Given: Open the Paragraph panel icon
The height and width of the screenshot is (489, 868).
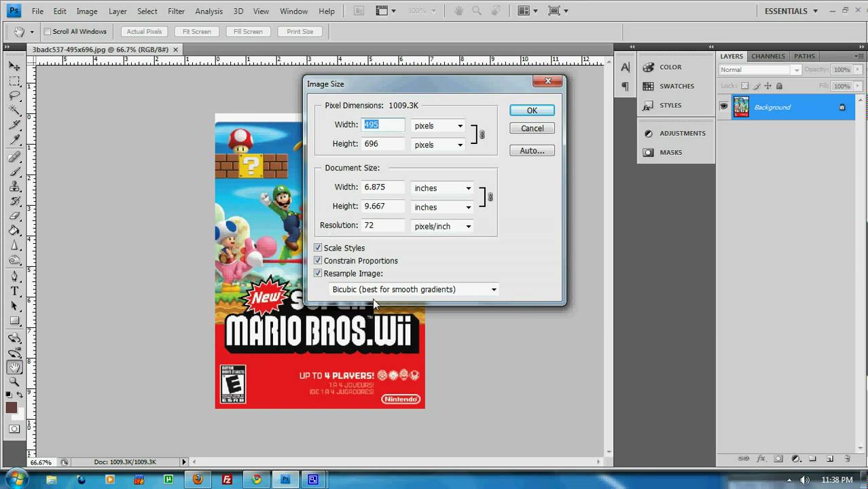Looking at the screenshot, I should pos(626,86).
